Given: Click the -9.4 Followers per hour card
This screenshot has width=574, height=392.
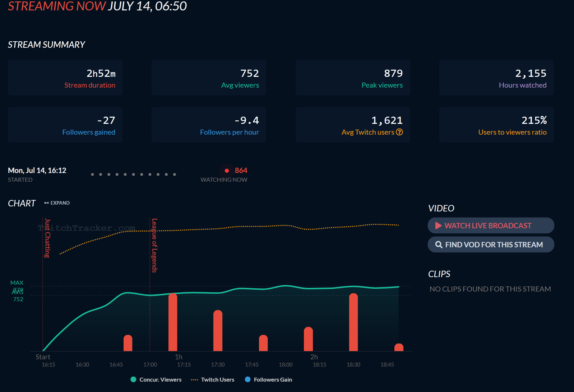Looking at the screenshot, I should (209, 125).
